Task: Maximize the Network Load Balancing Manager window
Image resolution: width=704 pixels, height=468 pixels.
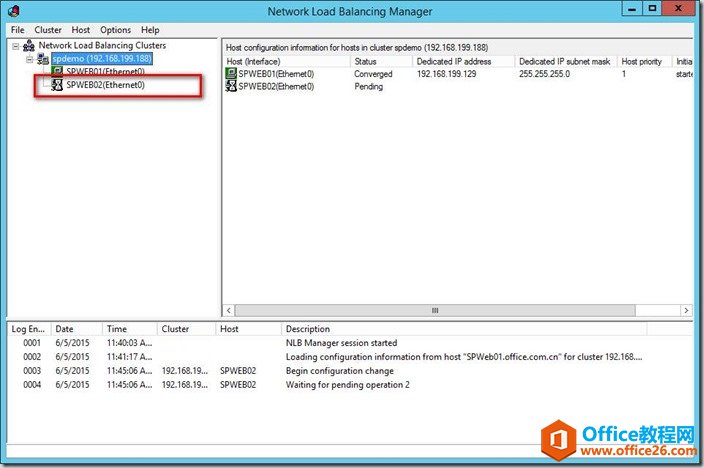Action: point(652,9)
